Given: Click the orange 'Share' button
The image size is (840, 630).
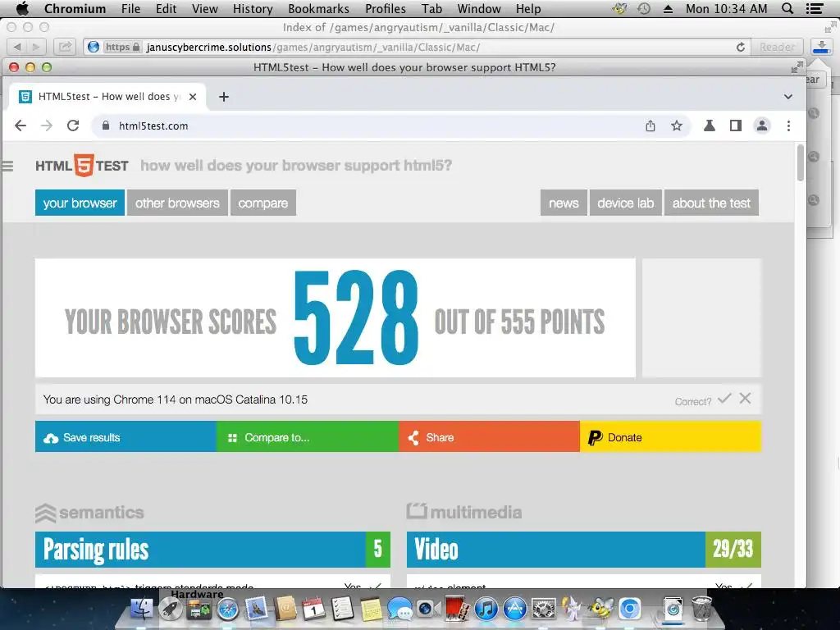Looking at the screenshot, I should (489, 436).
